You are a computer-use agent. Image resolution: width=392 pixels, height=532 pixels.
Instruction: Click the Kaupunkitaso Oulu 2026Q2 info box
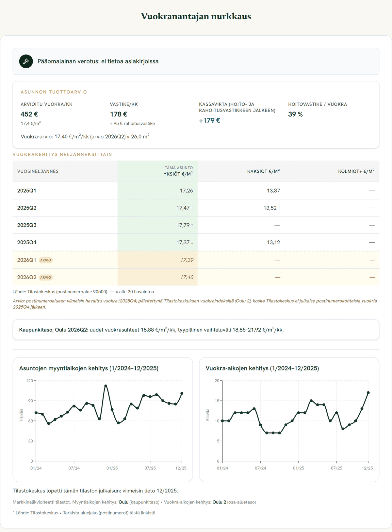[x=196, y=330]
